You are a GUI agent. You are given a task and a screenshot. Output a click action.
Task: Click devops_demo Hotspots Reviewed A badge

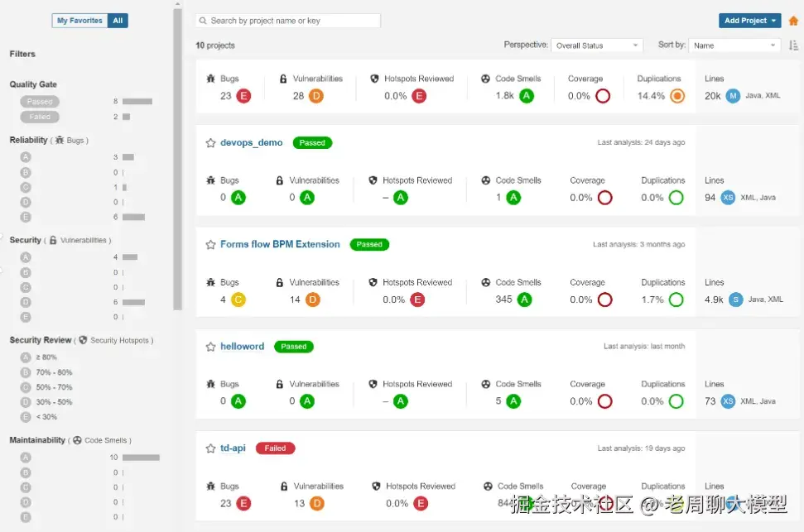[401, 197]
